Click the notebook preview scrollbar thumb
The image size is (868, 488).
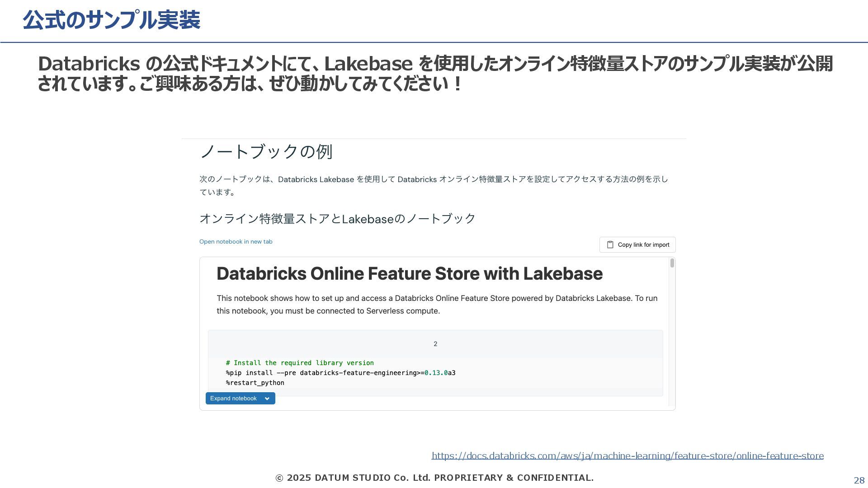[672, 263]
